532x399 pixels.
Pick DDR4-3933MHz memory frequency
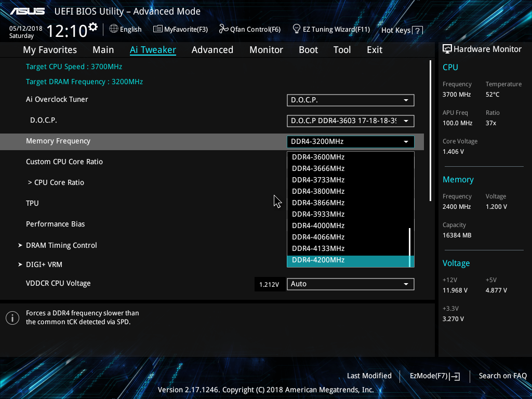(349, 214)
